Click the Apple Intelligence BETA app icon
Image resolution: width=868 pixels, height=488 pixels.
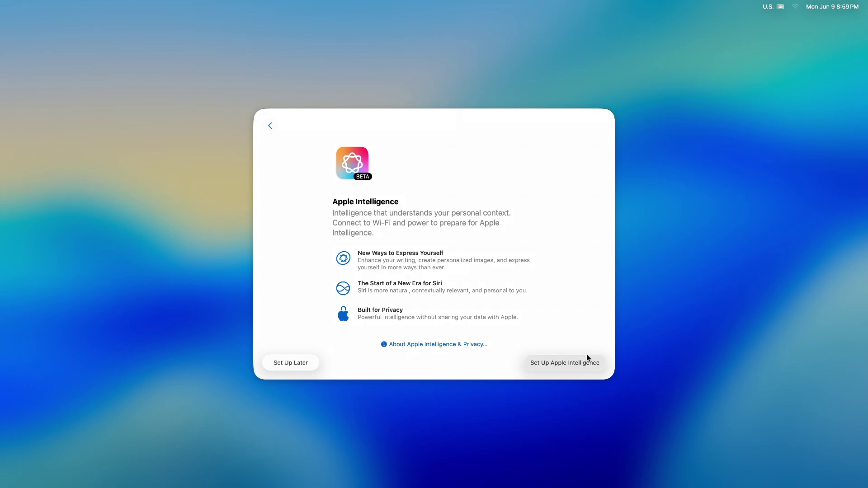[353, 163]
